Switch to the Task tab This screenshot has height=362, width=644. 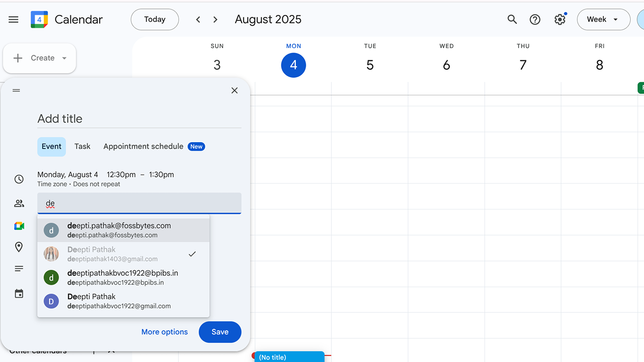point(82,147)
